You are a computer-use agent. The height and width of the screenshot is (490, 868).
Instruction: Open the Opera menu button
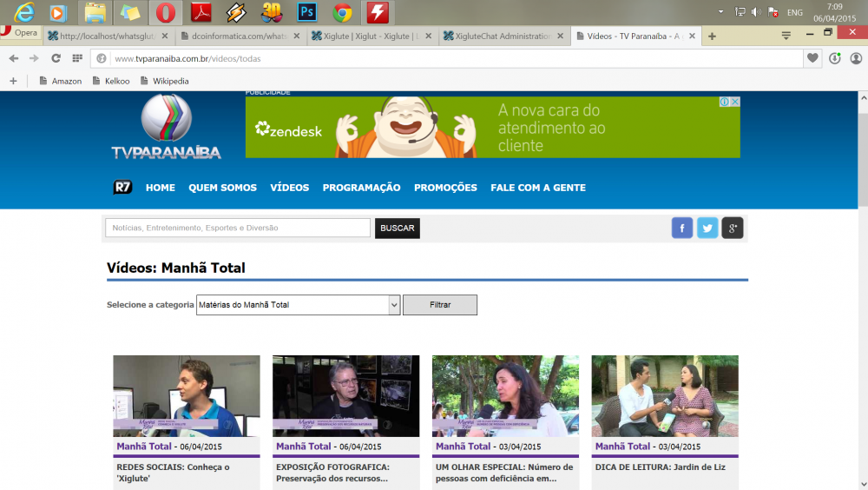tap(19, 33)
